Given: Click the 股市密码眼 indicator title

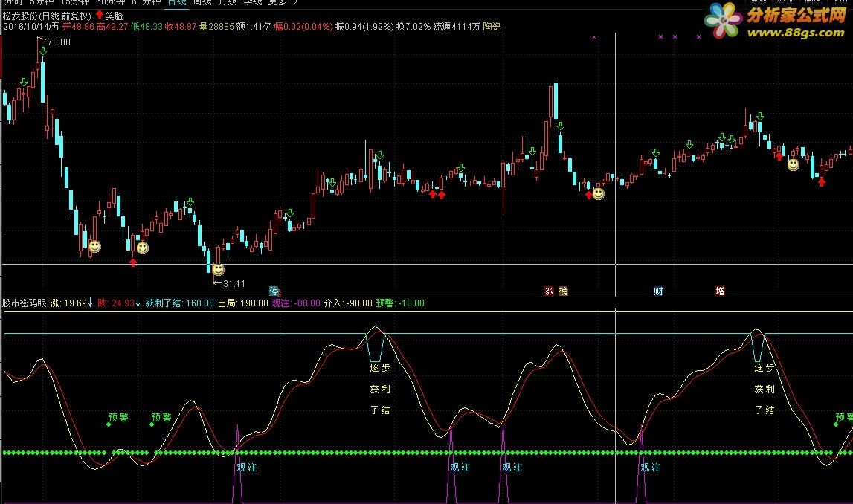Looking at the screenshot, I should click(x=25, y=303).
